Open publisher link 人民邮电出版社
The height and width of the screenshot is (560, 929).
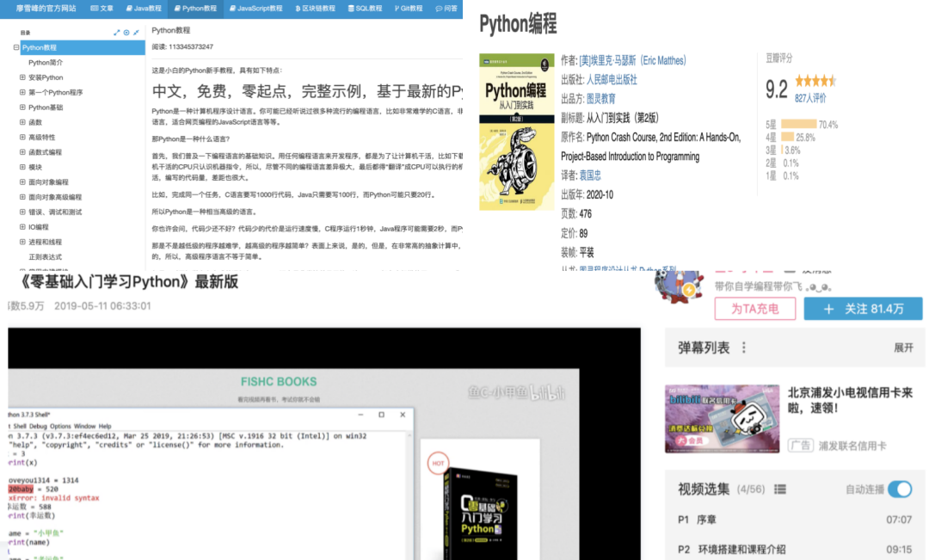(x=612, y=79)
